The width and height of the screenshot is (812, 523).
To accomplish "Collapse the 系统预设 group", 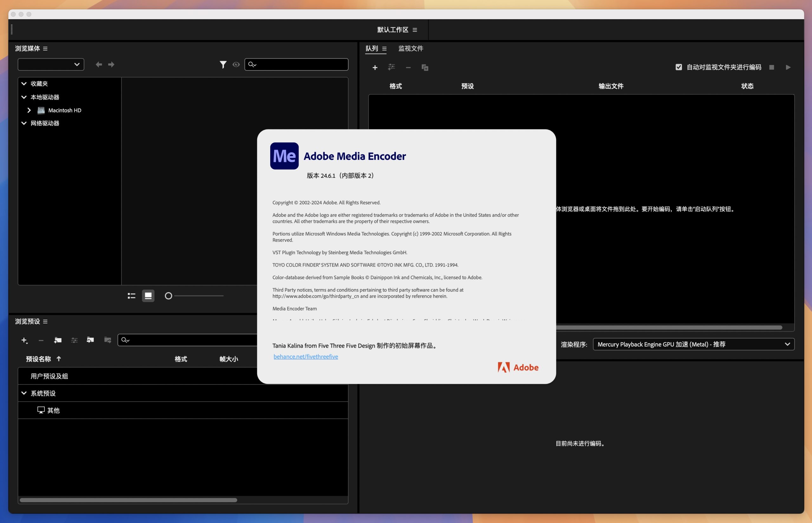I will point(24,393).
